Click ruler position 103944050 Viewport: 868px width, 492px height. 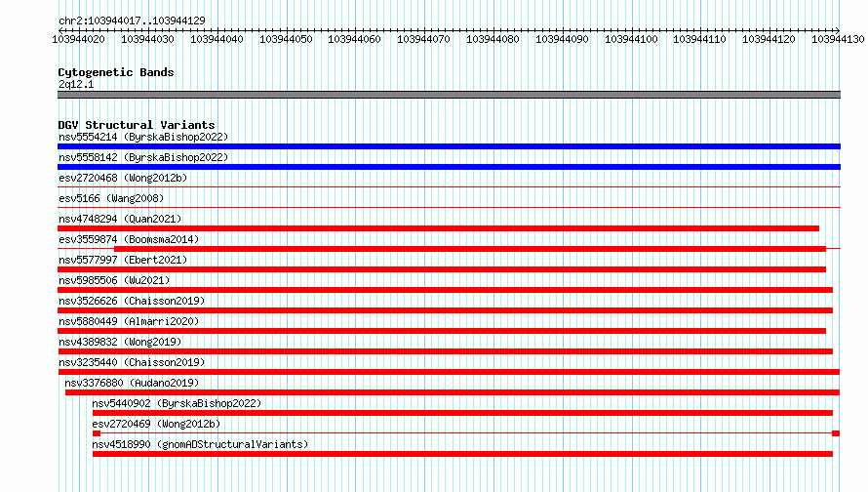pos(286,39)
